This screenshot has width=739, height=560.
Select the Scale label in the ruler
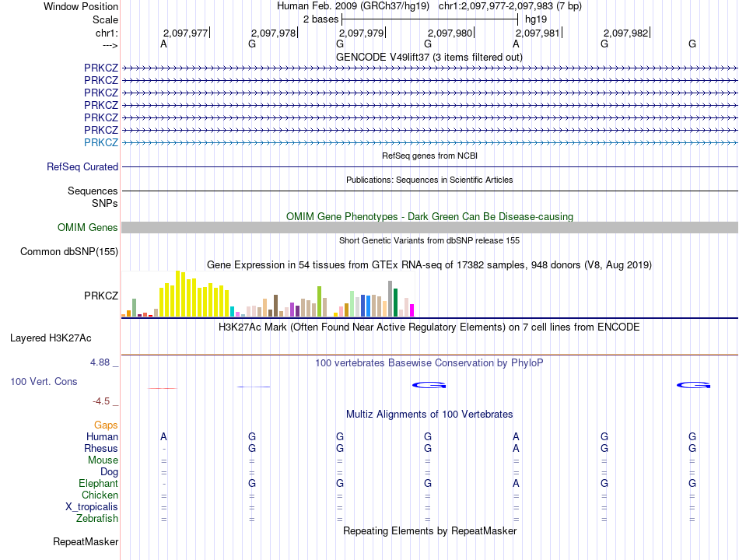click(x=105, y=19)
